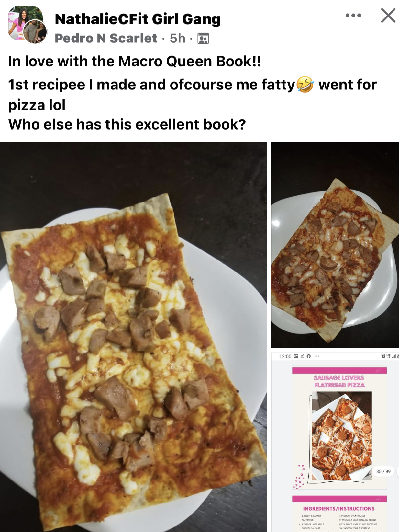The width and height of the screenshot is (399, 532).
Task: Close the post with the X icon
Action: (x=388, y=16)
